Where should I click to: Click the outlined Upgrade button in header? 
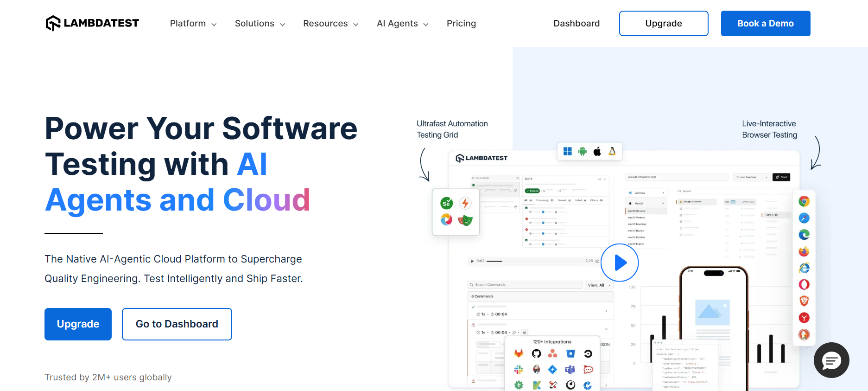coord(664,23)
